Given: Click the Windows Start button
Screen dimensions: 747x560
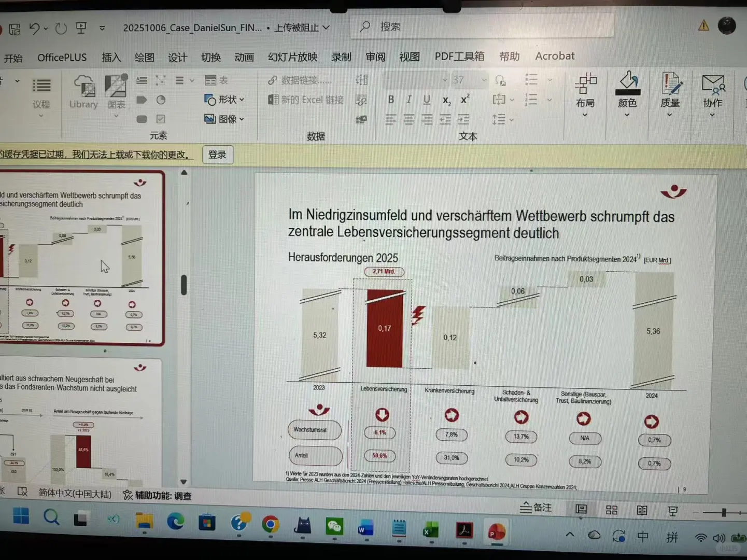Looking at the screenshot, I should (x=21, y=516).
